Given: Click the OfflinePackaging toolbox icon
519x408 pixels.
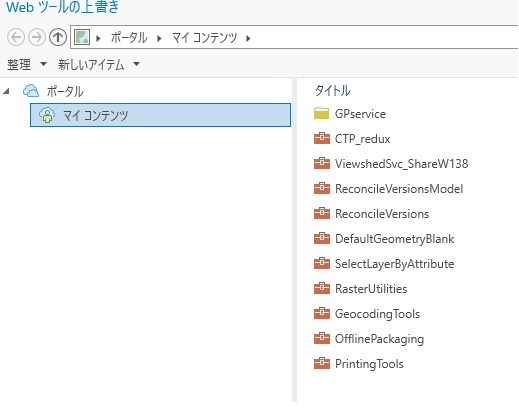Looking at the screenshot, I should 322,338.
